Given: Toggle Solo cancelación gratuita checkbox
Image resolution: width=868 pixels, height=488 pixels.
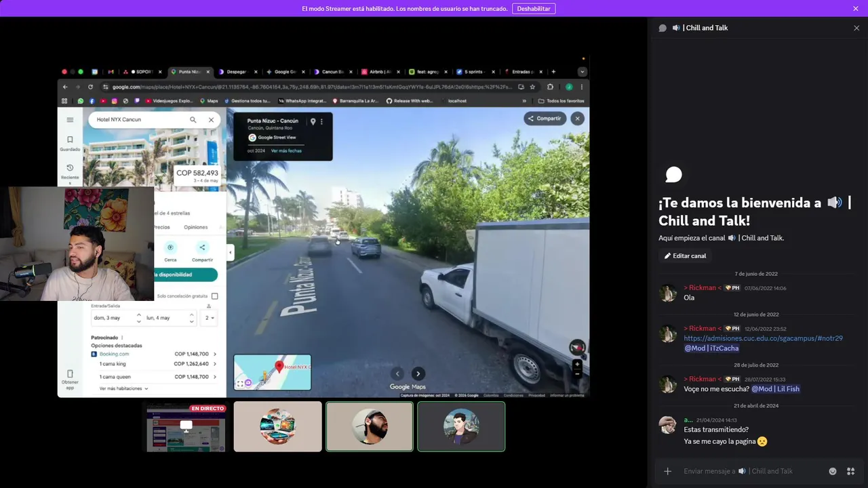Looking at the screenshot, I should (x=215, y=296).
